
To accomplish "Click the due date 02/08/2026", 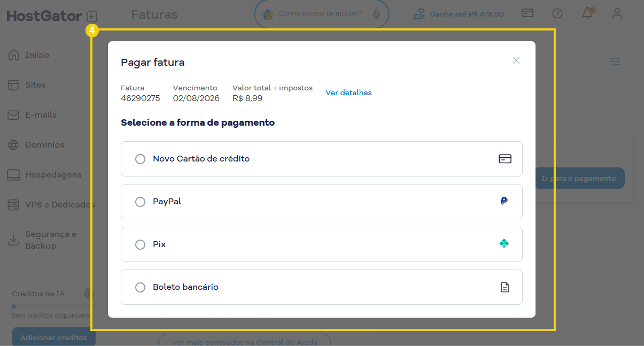I will tap(196, 98).
